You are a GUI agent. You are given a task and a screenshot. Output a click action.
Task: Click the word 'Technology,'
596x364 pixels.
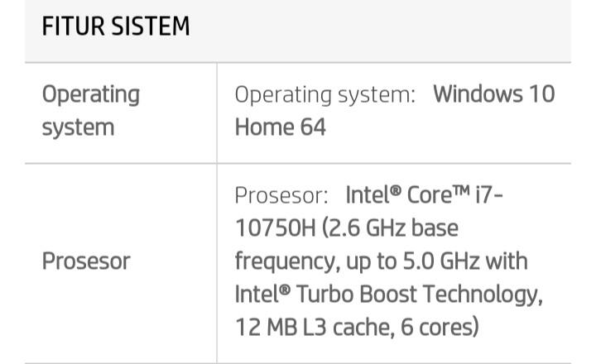483,295
